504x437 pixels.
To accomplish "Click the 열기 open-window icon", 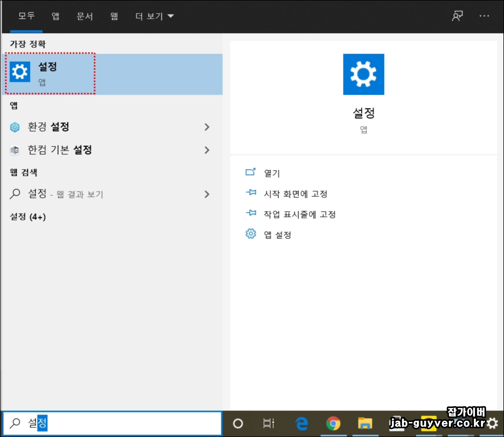I will coord(251,172).
